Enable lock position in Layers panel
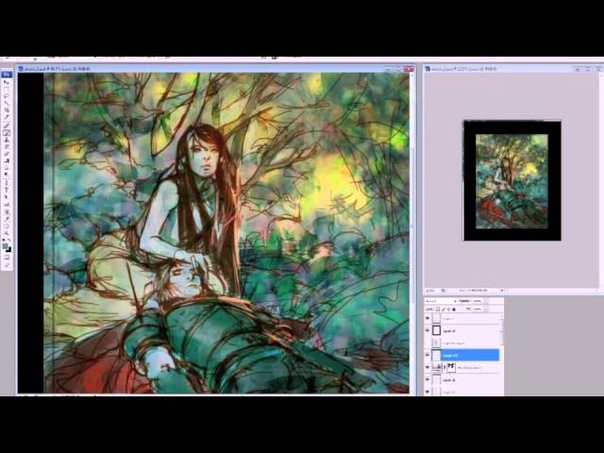Image resolution: width=604 pixels, height=453 pixels. point(449,309)
